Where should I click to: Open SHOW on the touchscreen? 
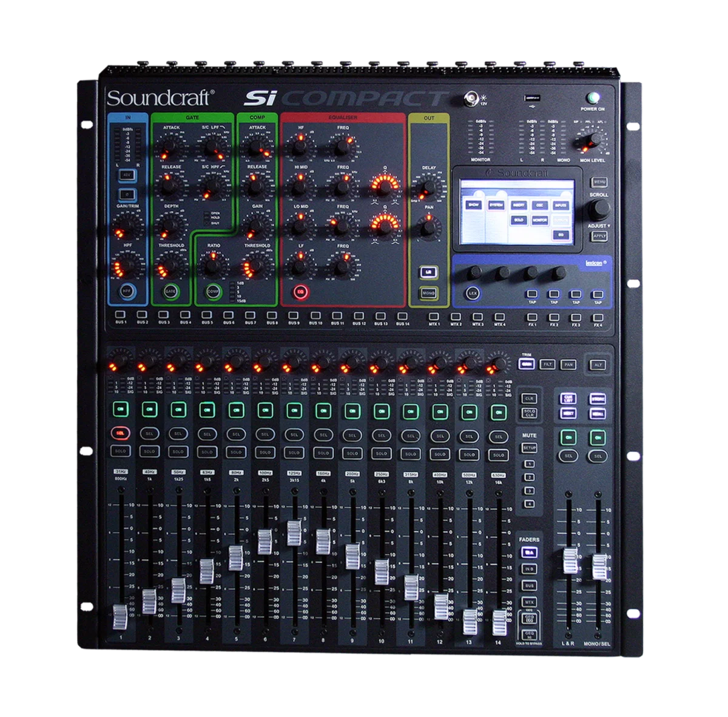[474, 206]
